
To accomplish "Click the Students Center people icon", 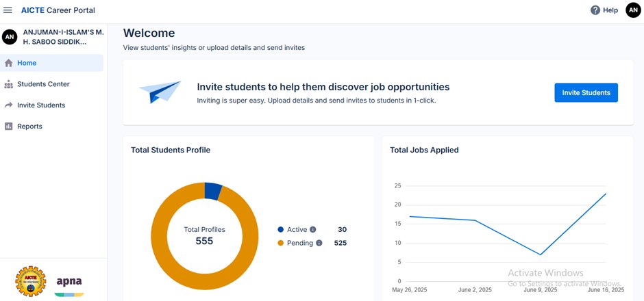I will tap(9, 84).
